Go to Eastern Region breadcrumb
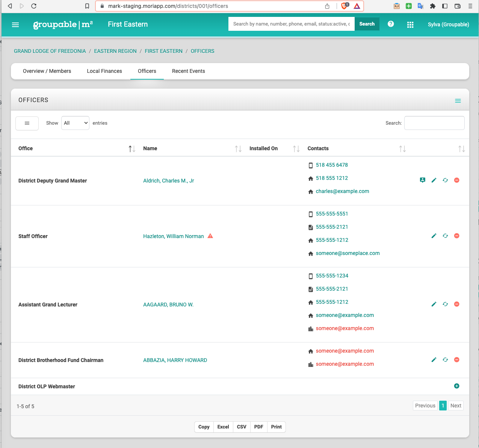The width and height of the screenshot is (479, 448). point(115,51)
